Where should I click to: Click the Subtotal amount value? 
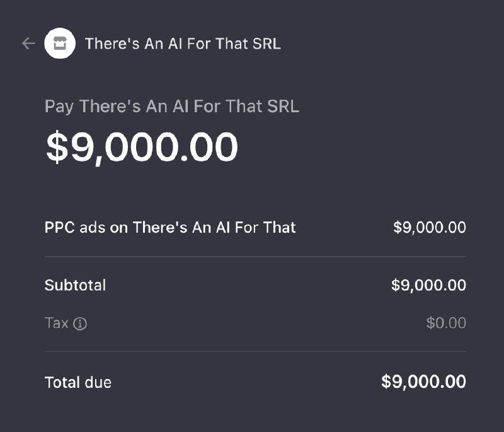coord(428,285)
